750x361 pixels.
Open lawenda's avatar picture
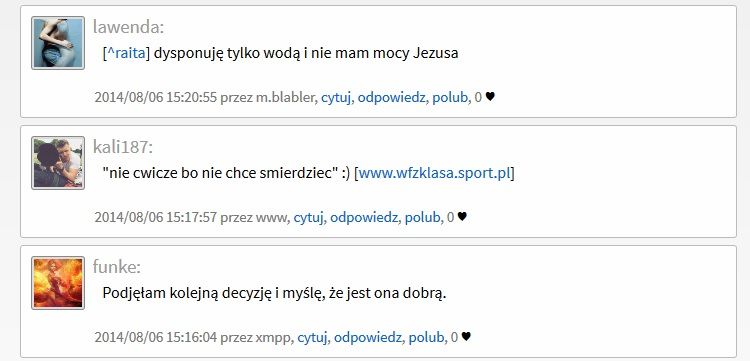coord(58,43)
